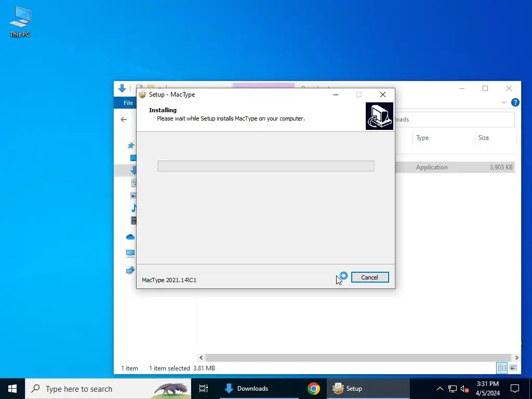Screen dimensions: 532x399
Task: Select Pictures folder in Explorer sidebar
Action: tap(134, 195)
